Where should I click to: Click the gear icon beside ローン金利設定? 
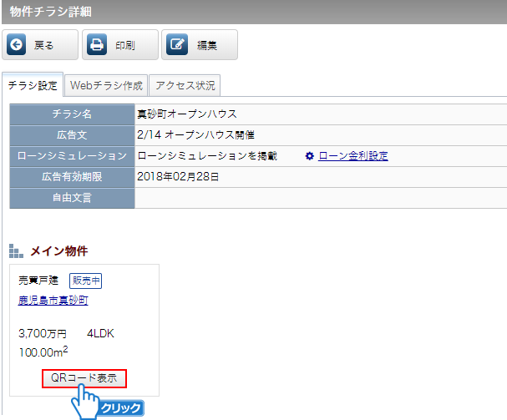click(x=309, y=156)
